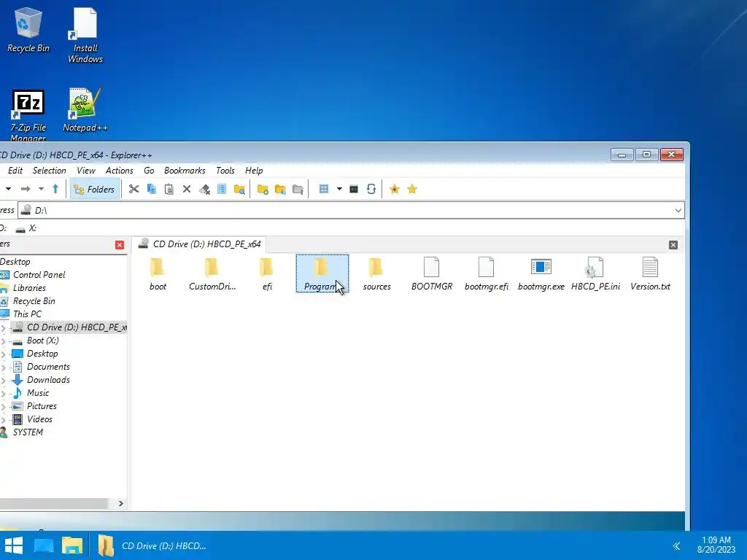Click the Search folder icon

pyautogui.click(x=239, y=189)
